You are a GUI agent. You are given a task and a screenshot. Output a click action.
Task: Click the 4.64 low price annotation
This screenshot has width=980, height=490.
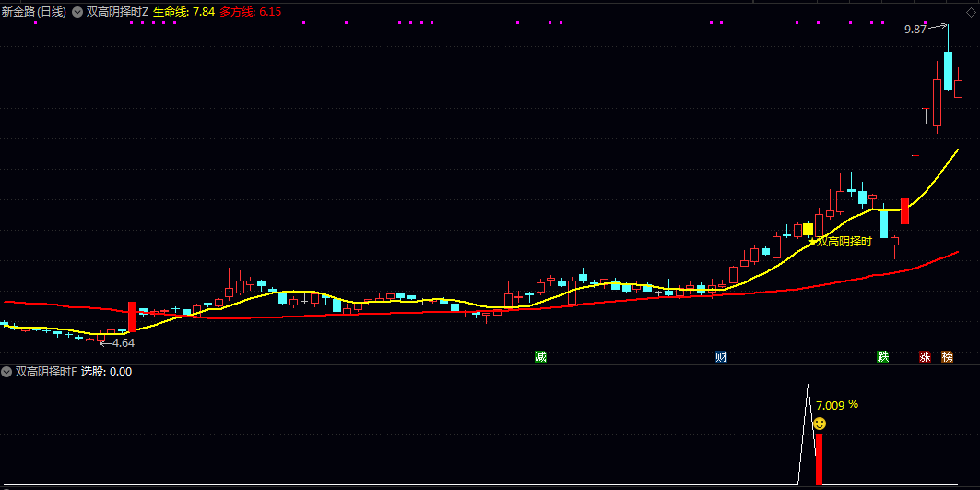[122, 342]
